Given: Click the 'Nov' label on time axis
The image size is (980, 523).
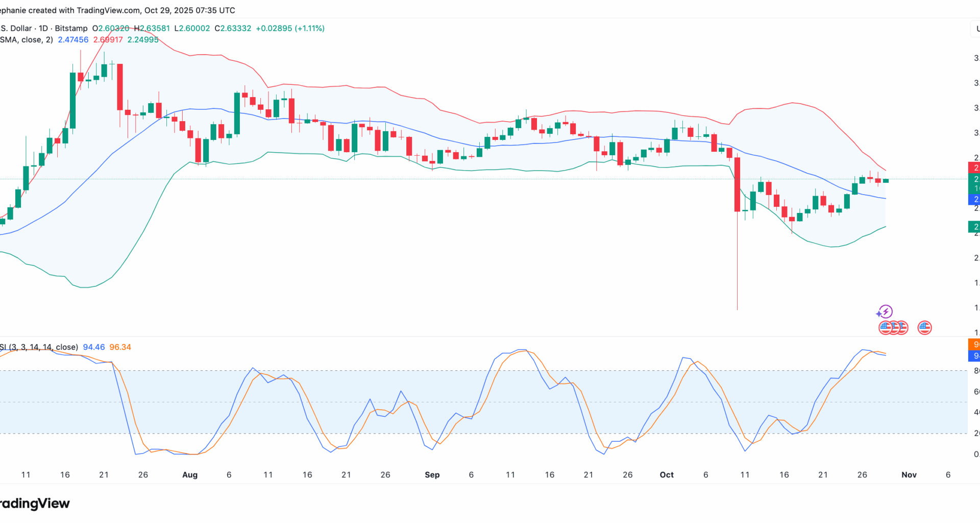Looking at the screenshot, I should [909, 475].
